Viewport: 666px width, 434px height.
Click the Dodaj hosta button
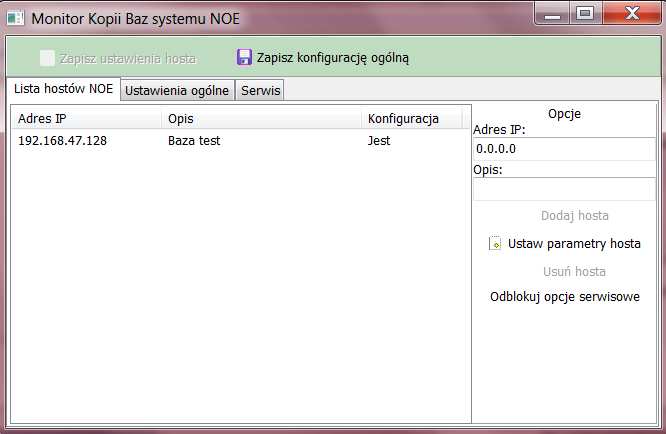coord(574,216)
